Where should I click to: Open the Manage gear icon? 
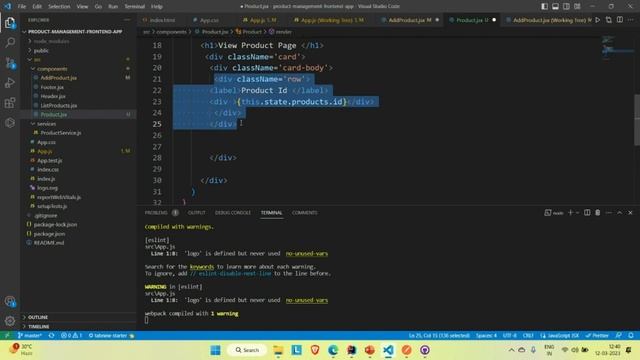tap(10, 321)
